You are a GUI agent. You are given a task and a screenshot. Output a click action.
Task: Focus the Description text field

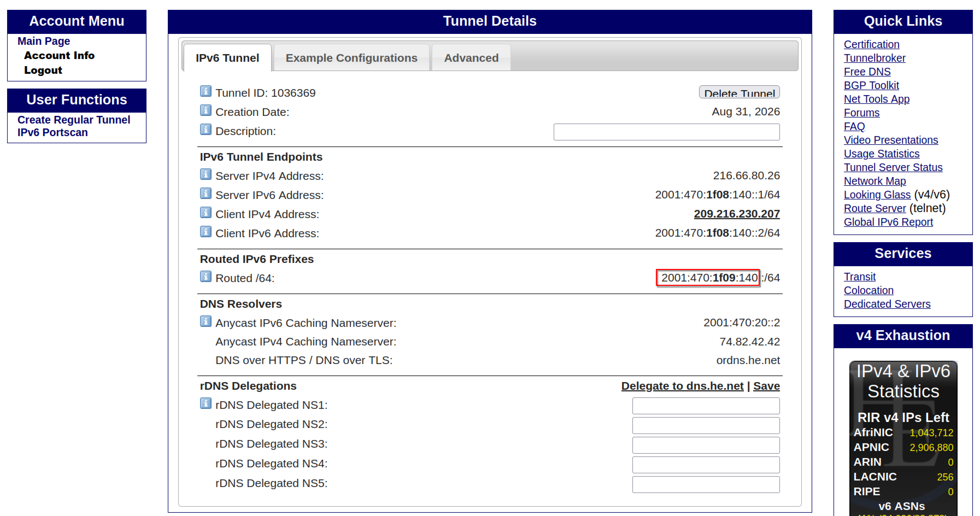click(667, 132)
